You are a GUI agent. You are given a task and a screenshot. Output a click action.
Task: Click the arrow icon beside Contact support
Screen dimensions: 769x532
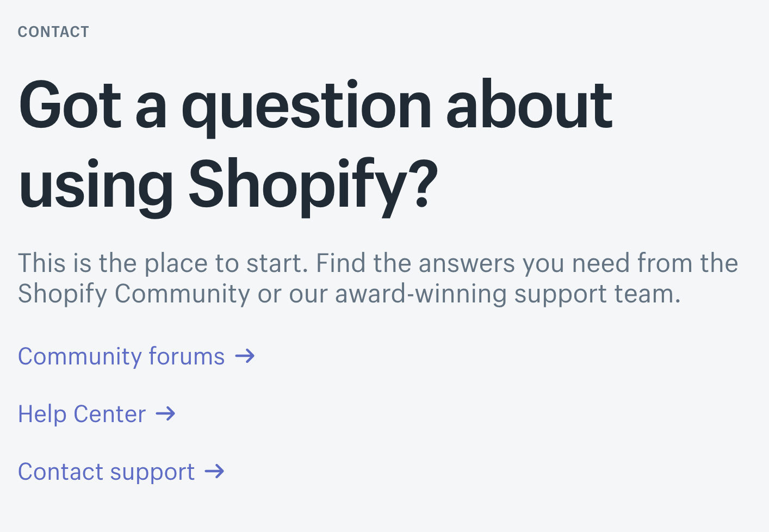coord(215,472)
